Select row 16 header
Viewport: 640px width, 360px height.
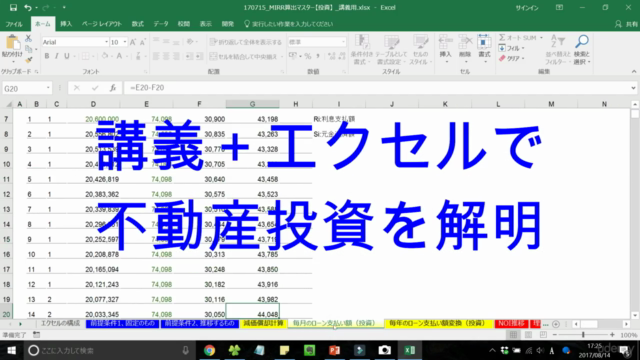[7, 254]
